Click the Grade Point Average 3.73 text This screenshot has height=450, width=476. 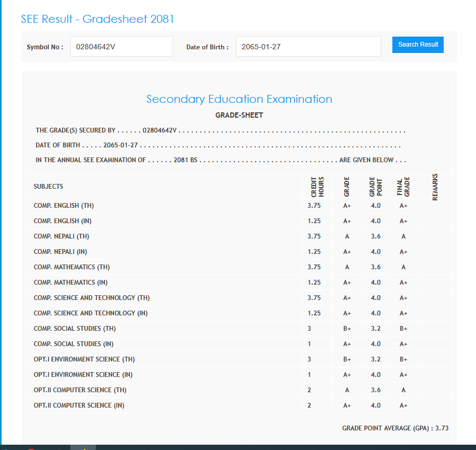point(395,428)
